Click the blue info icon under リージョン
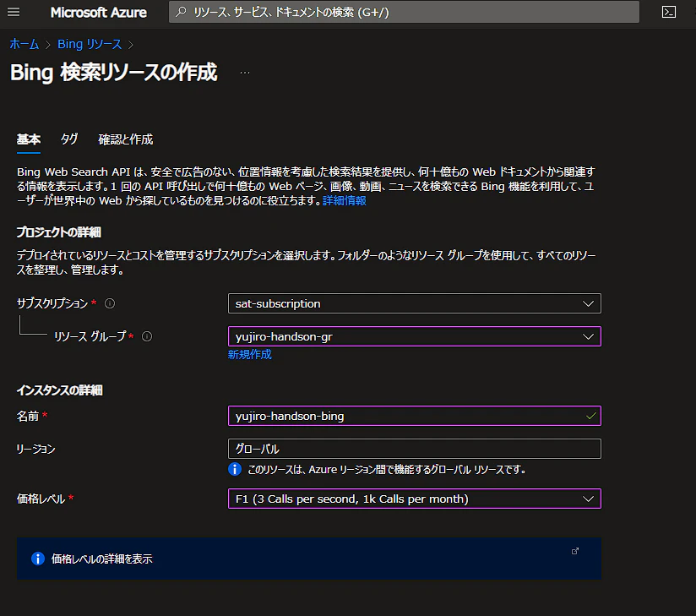The width and height of the screenshot is (696, 616). [235, 469]
